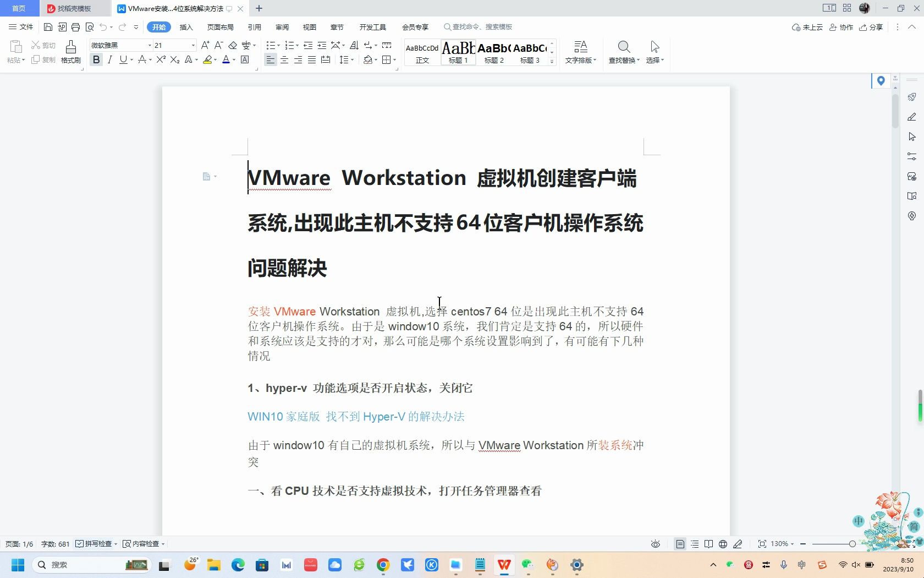This screenshot has width=924, height=578.
Task: Open the 文件 menu
Action: pyautogui.click(x=21, y=26)
